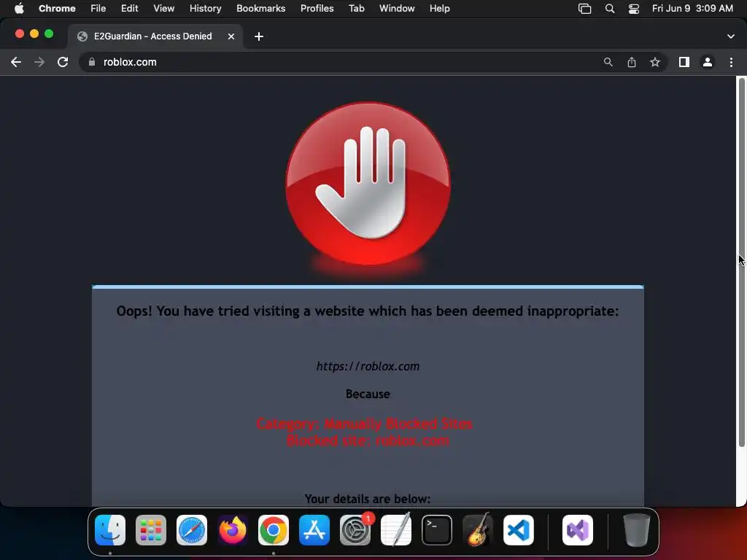Open TextEdit from the Dock
This screenshot has height=560, width=747.
click(396, 530)
